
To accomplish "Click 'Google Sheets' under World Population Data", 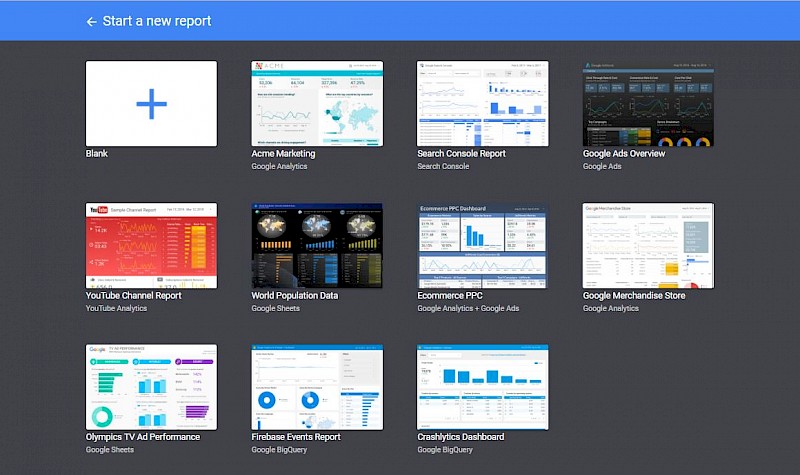I will coord(276,308).
